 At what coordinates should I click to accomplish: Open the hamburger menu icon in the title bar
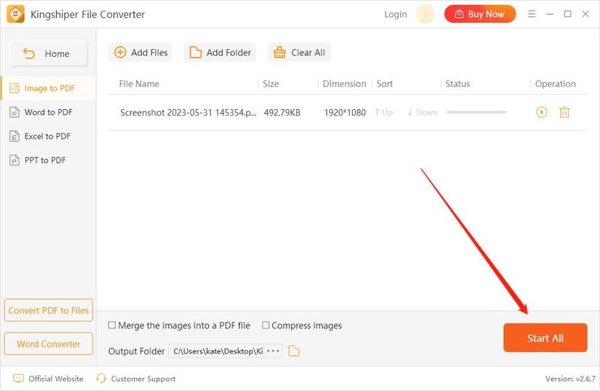pos(532,14)
